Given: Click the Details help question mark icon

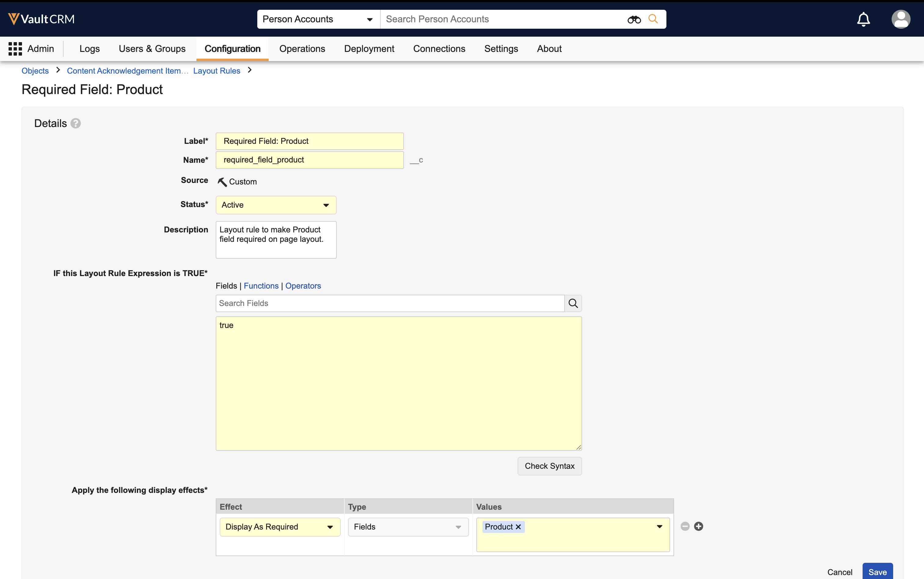Looking at the screenshot, I should (x=76, y=123).
